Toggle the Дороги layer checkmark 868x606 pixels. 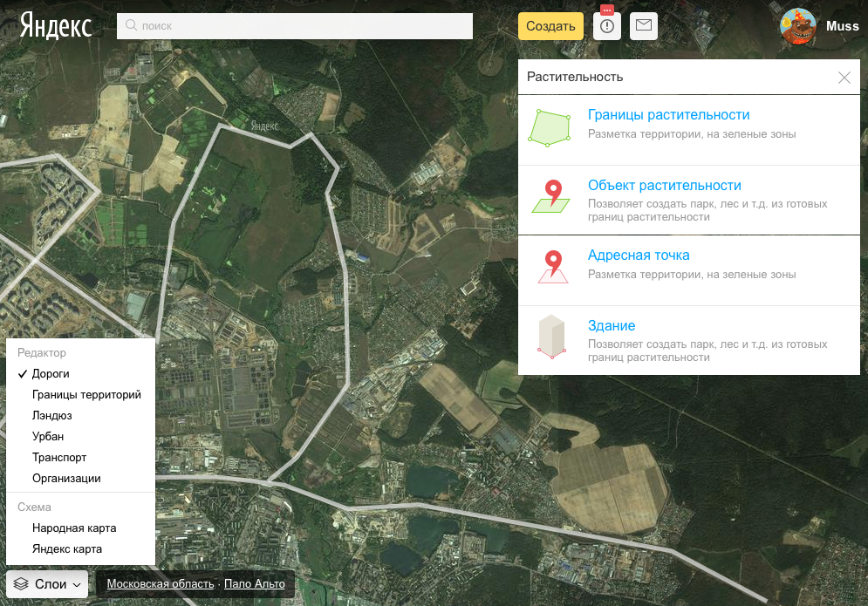[22, 374]
